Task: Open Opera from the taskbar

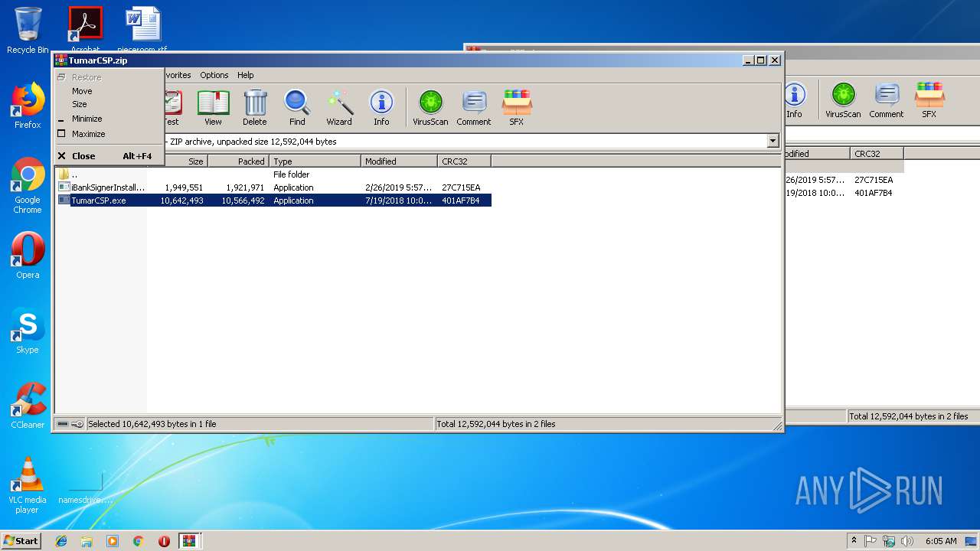Action: pyautogui.click(x=164, y=541)
